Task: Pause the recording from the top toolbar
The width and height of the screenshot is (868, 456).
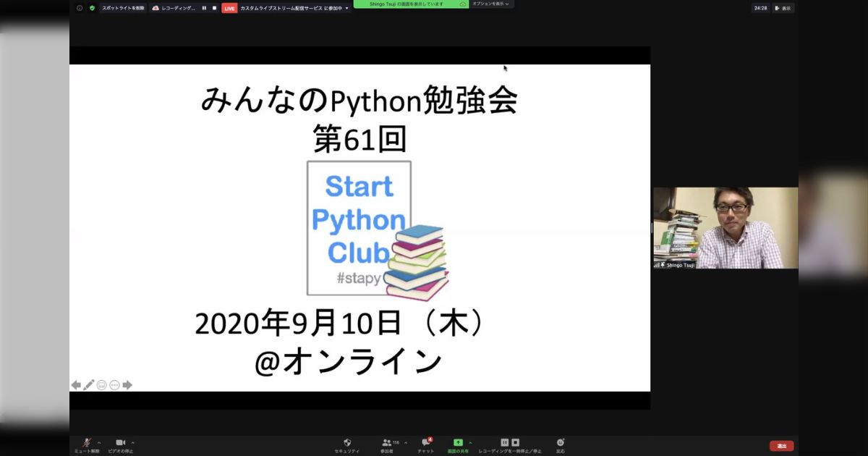Action: 204,8
